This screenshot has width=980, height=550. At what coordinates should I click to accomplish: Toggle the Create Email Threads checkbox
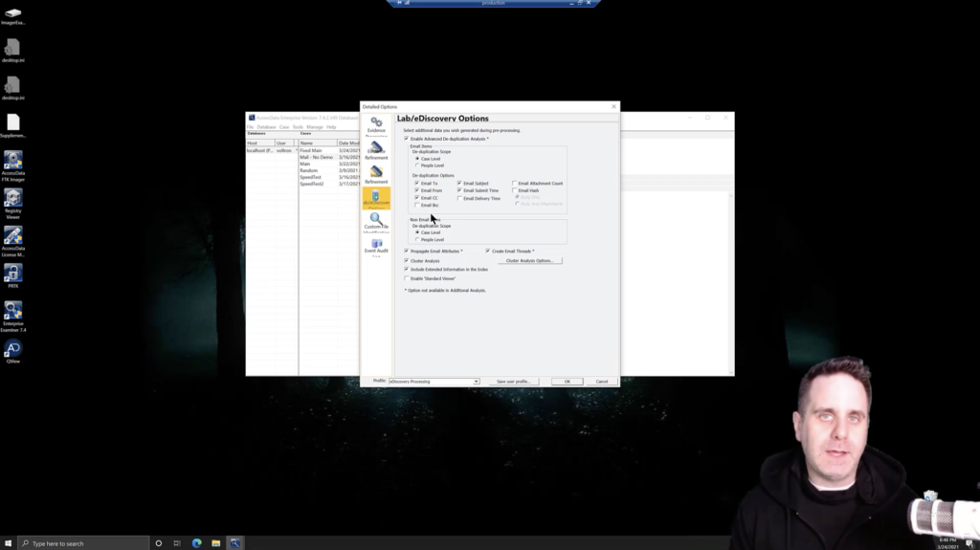[x=488, y=251]
